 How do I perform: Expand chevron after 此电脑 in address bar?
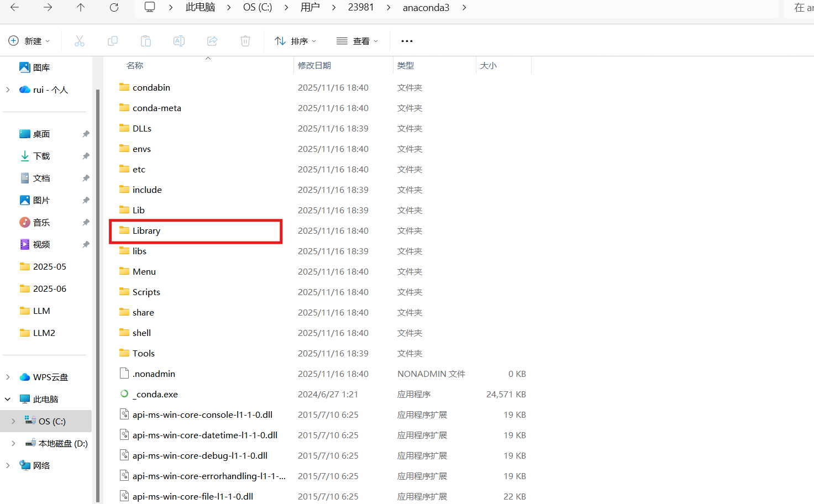tap(229, 7)
